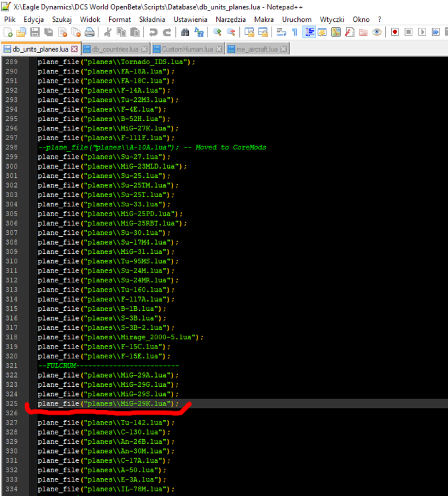Click line number 326 in margin
This screenshot has height=496, width=448.
pyautogui.click(x=11, y=413)
